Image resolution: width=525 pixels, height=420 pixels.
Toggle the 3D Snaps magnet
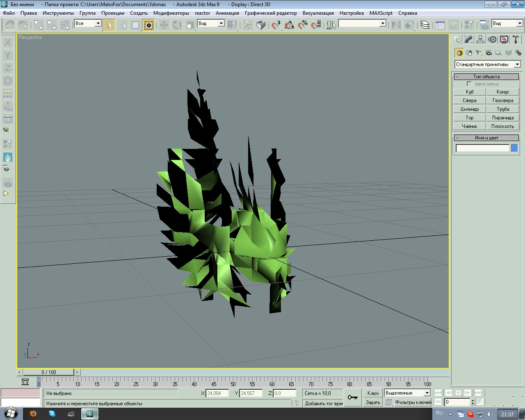click(x=276, y=25)
